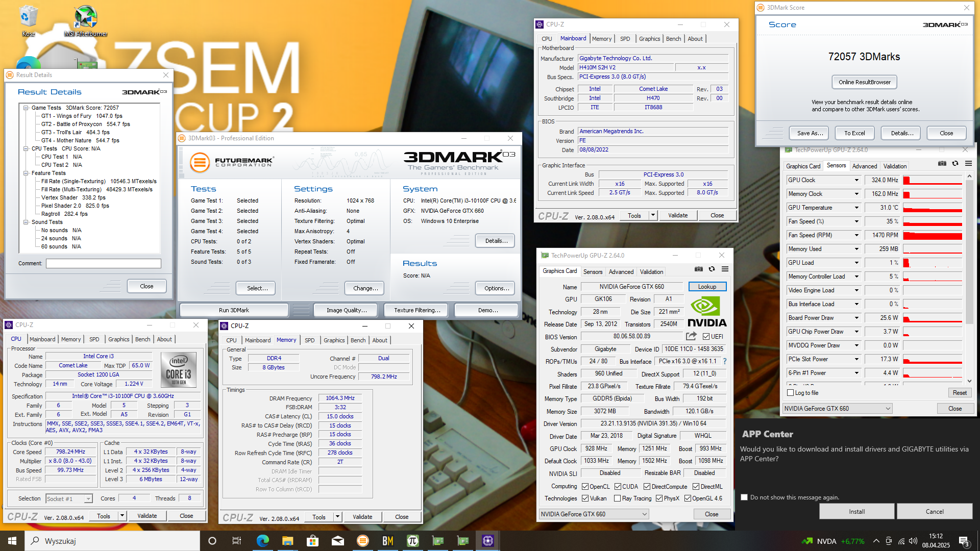Click Install in the APP Center prompt

click(x=856, y=512)
